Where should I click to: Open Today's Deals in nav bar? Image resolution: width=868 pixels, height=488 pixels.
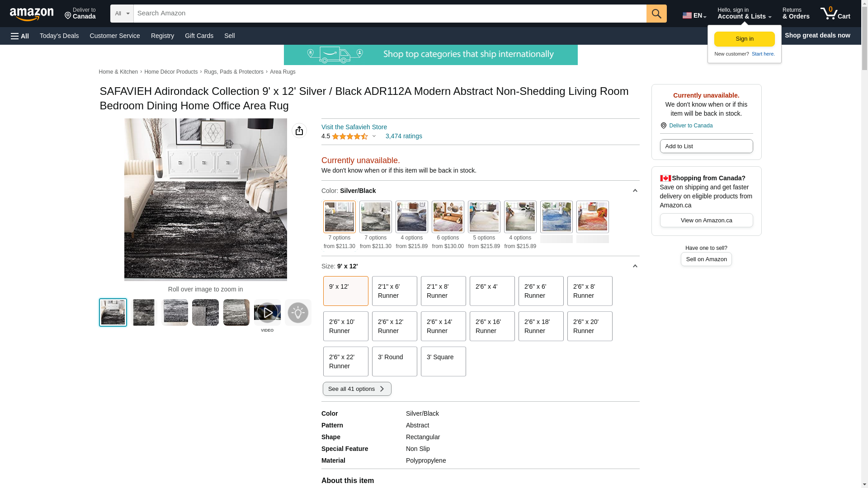click(59, 36)
